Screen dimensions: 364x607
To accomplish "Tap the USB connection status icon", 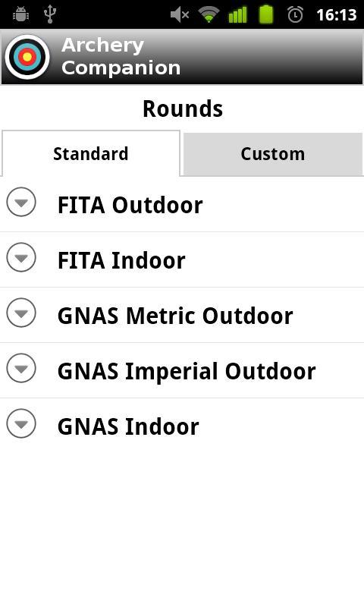I will coord(50,14).
